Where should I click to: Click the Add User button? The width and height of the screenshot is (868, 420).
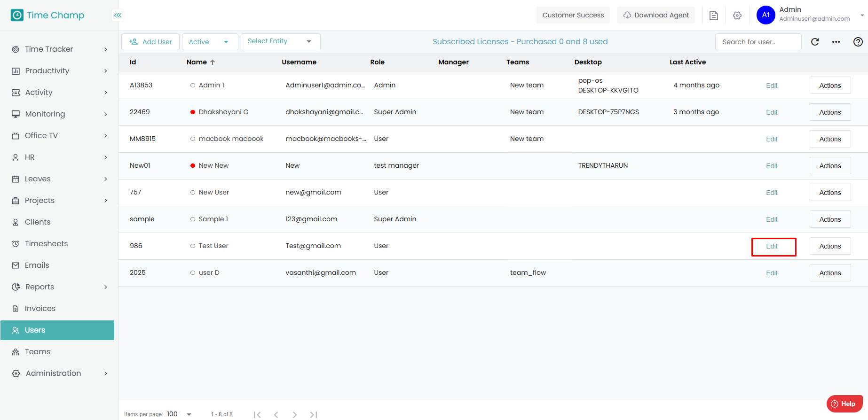click(150, 42)
